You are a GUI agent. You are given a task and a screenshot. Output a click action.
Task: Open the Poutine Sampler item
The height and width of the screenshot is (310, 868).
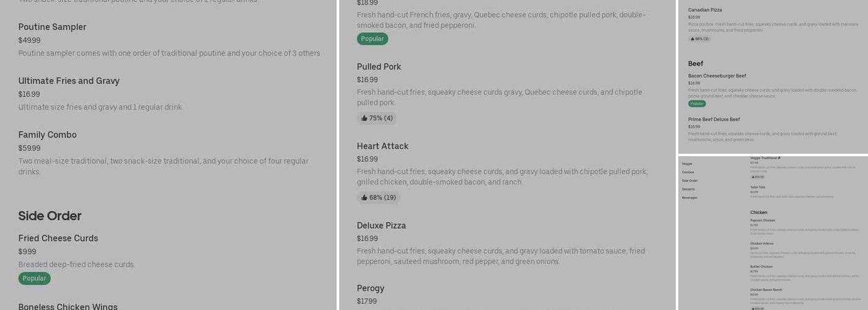[x=52, y=27]
